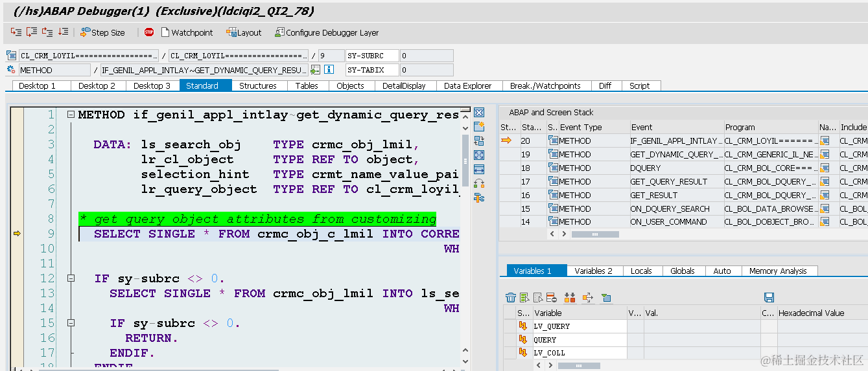Click the Swap Tool icon

(x=479, y=183)
